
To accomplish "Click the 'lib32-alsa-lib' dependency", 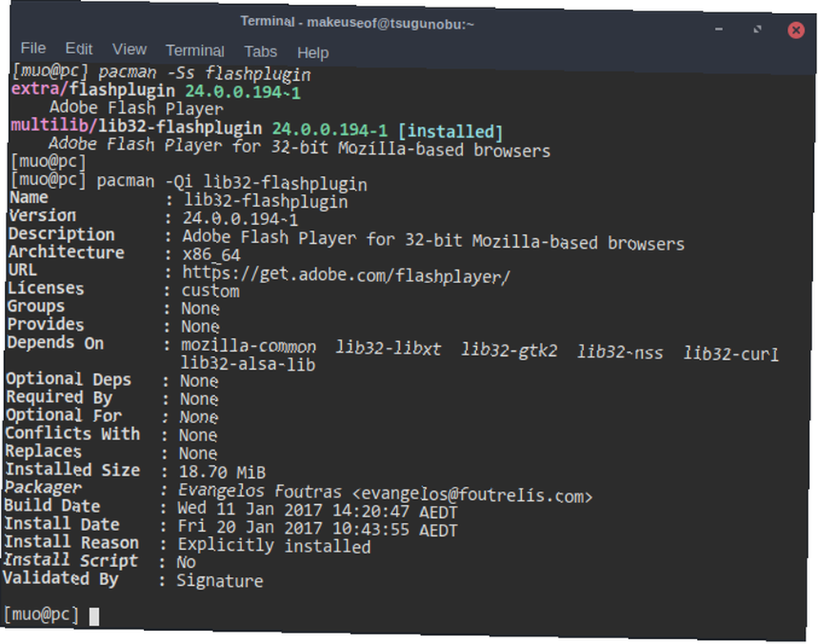I will (248, 364).
